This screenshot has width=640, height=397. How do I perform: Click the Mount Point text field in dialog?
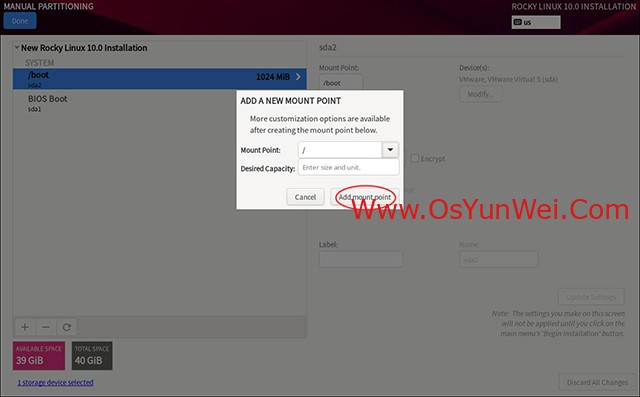[340, 150]
